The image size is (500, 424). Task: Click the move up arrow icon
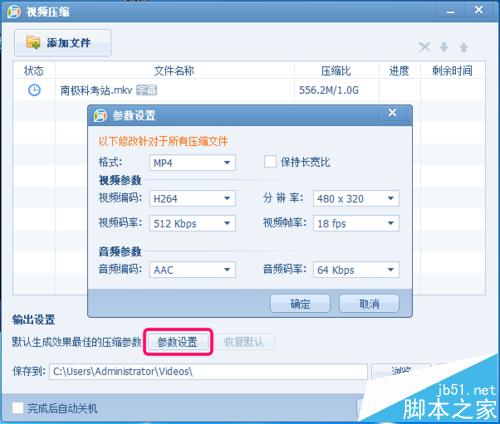point(463,47)
